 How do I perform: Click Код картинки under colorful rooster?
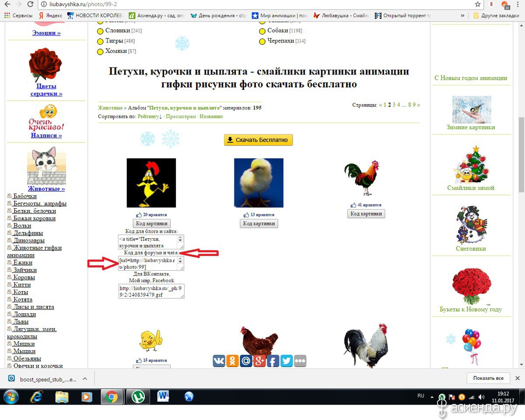(366, 214)
